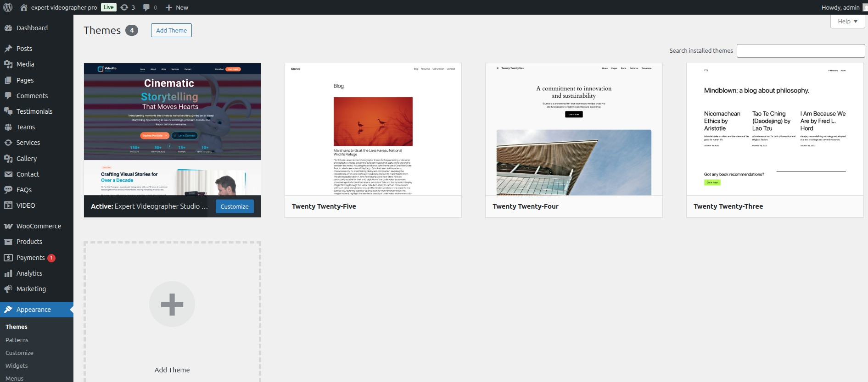This screenshot has width=868, height=382.
Task: Click the Services icon in sidebar
Action: [8, 143]
